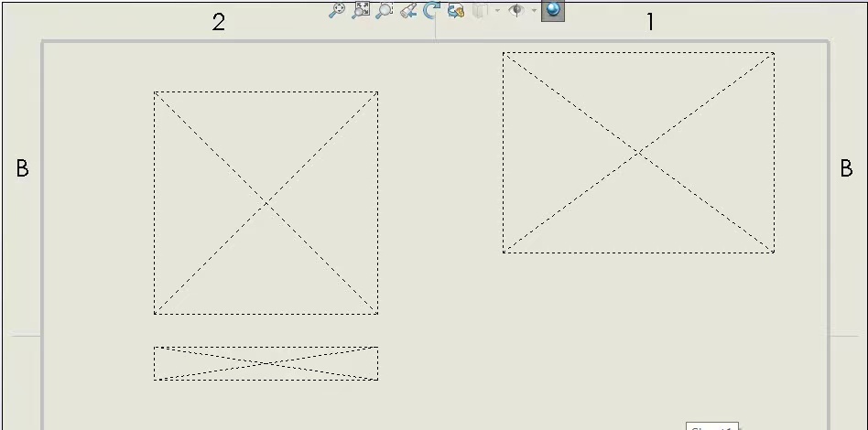Select the wide drawing view in zone 1
868x430 pixels.
[638, 153]
